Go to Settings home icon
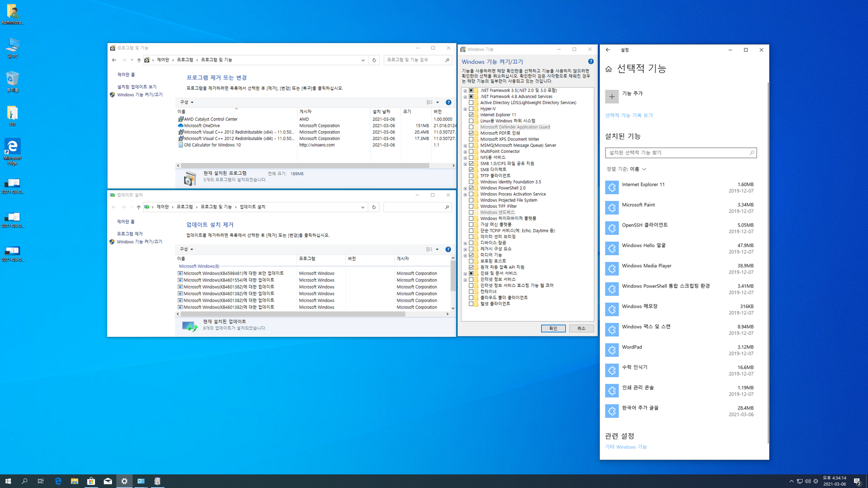The width and height of the screenshot is (868, 488). [609, 69]
